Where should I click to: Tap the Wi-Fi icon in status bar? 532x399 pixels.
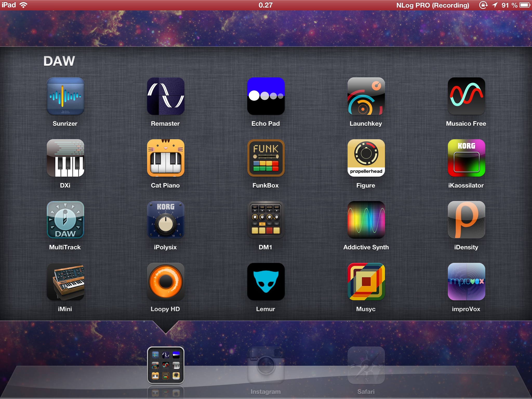click(23, 5)
